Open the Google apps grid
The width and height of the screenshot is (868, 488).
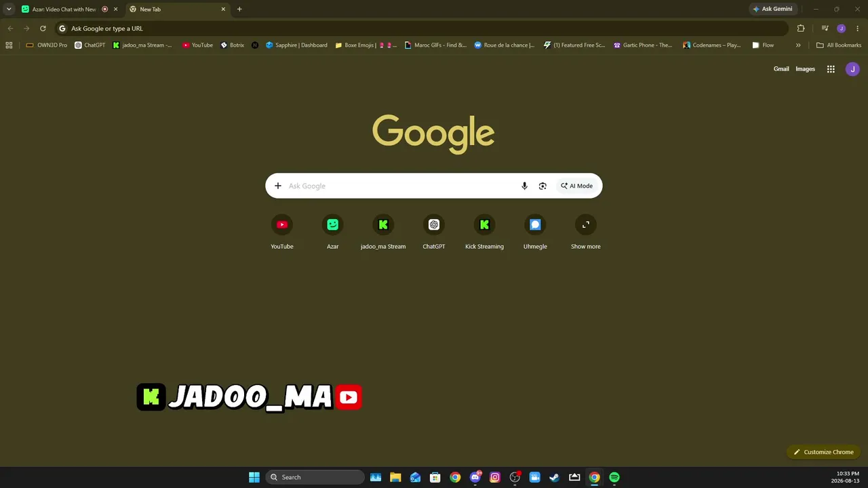831,69
